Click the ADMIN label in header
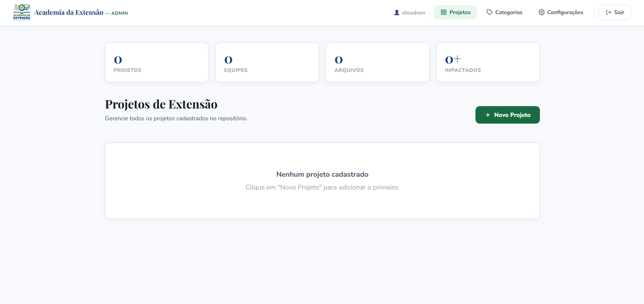 [120, 13]
